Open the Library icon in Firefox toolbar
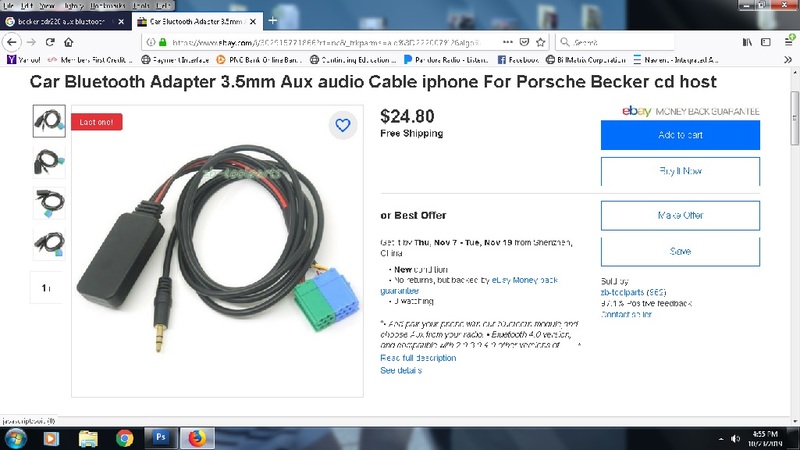Screen dimensions: 800x450 point(747,42)
